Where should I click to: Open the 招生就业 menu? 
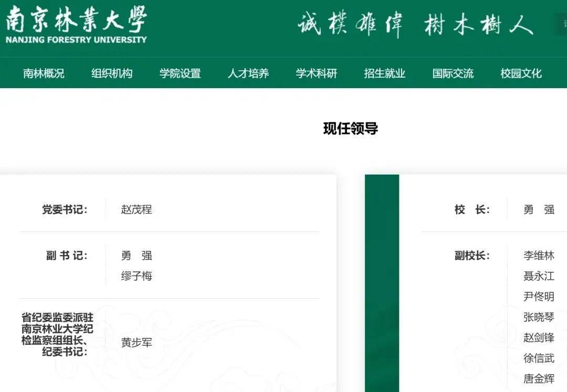click(x=385, y=73)
